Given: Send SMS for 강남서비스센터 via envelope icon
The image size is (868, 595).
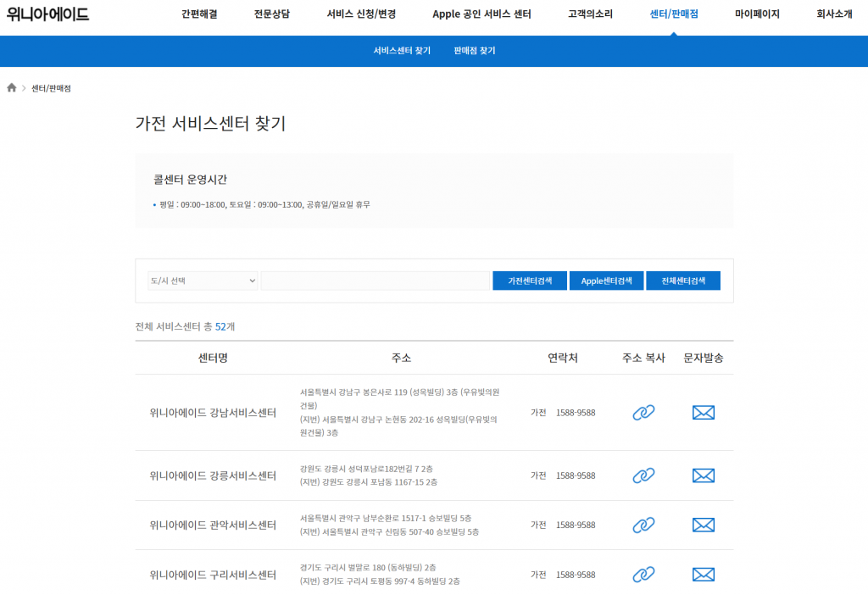Looking at the screenshot, I should pyautogui.click(x=703, y=413).
